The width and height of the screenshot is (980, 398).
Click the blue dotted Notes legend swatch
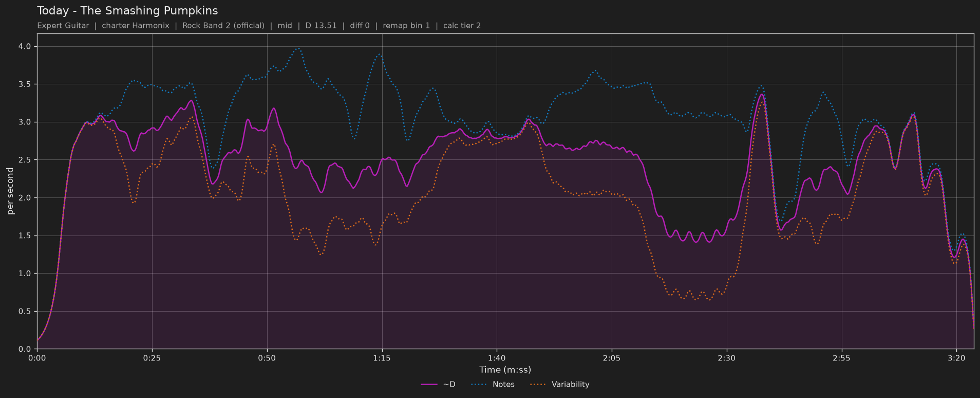pos(479,385)
